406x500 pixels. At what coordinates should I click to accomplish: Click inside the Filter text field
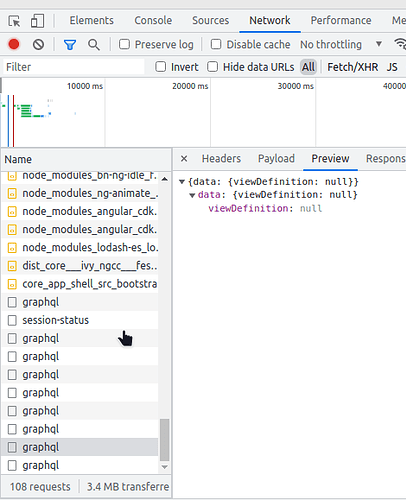(74, 67)
